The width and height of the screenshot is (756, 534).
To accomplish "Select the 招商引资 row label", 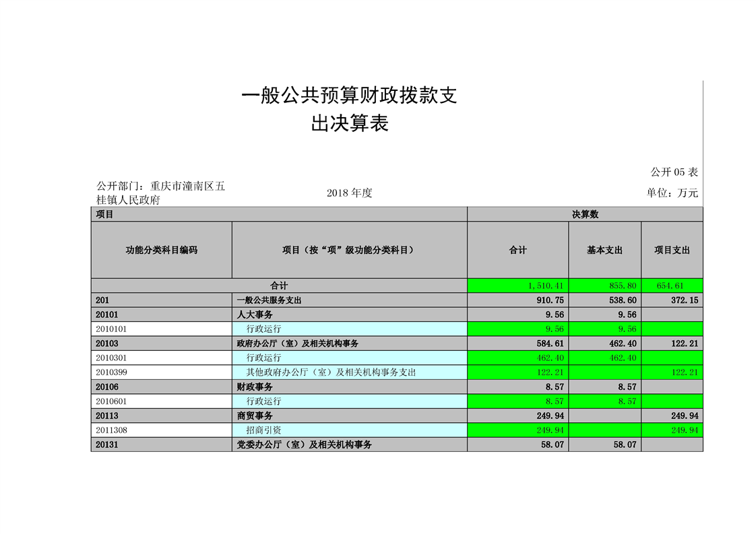I will click(263, 430).
